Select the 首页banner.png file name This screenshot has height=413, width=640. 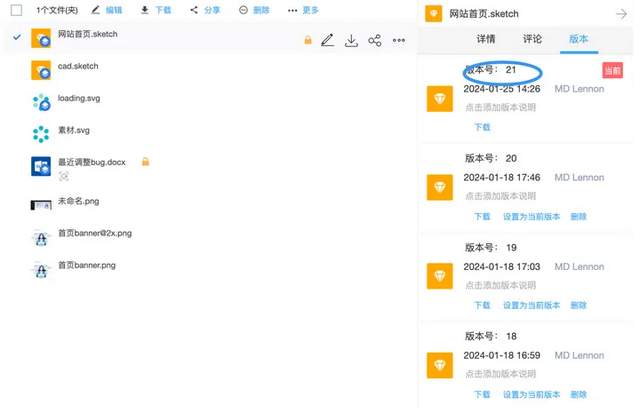[x=87, y=266]
